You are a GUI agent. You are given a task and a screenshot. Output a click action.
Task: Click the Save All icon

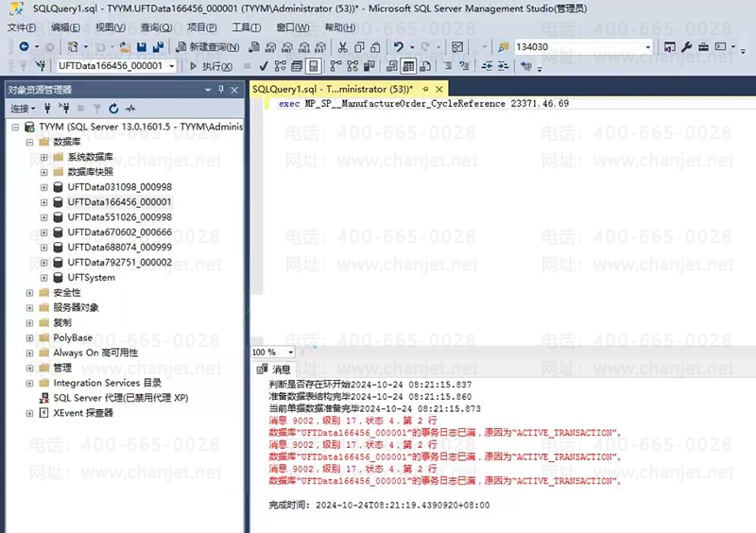click(158, 47)
